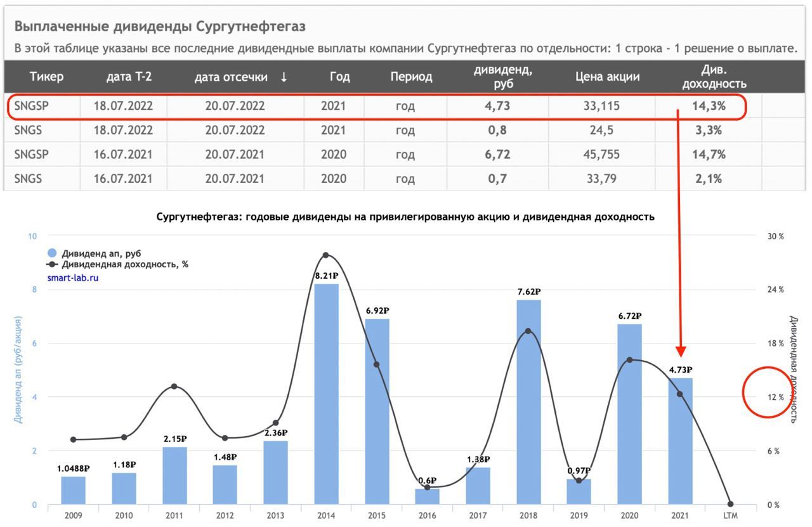Toggle the Дивидендная доходность line legend marker
Image resolution: width=812 pixels, height=527 pixels.
[53, 264]
